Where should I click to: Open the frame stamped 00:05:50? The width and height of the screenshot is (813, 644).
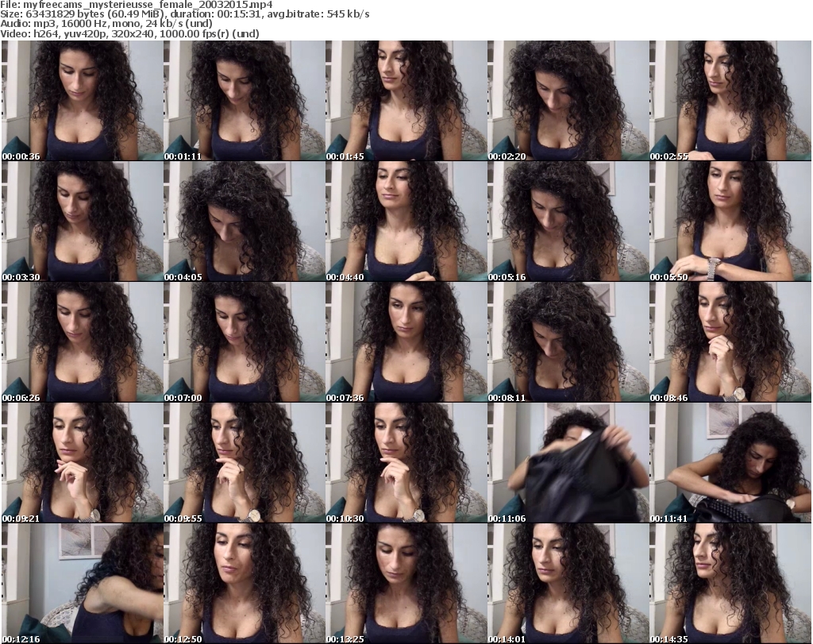click(730, 222)
